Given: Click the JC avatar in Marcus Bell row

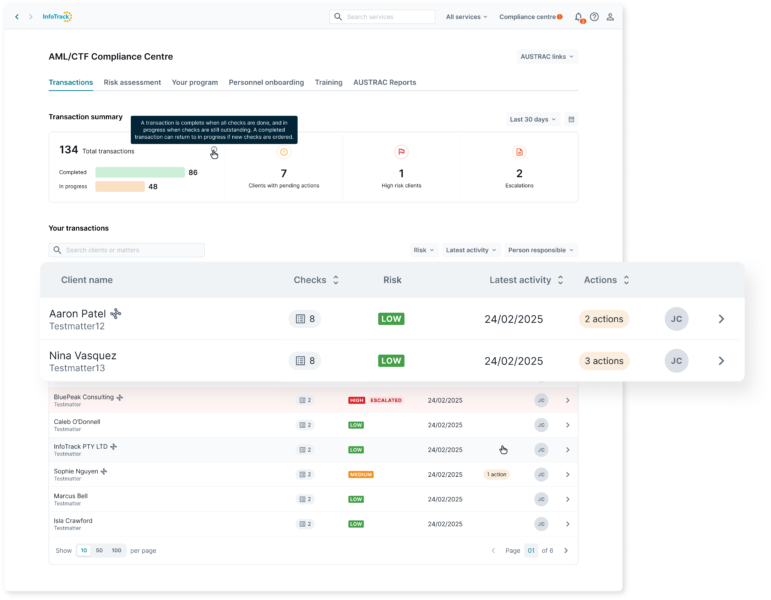Looking at the screenshot, I should [x=541, y=499].
